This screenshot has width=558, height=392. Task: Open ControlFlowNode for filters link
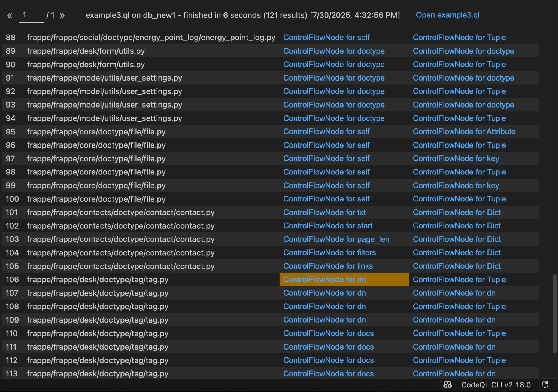pos(329,253)
